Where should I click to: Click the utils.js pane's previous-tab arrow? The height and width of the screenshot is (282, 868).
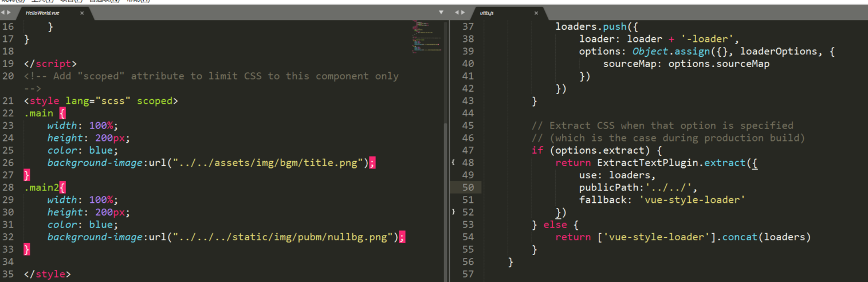(x=457, y=12)
